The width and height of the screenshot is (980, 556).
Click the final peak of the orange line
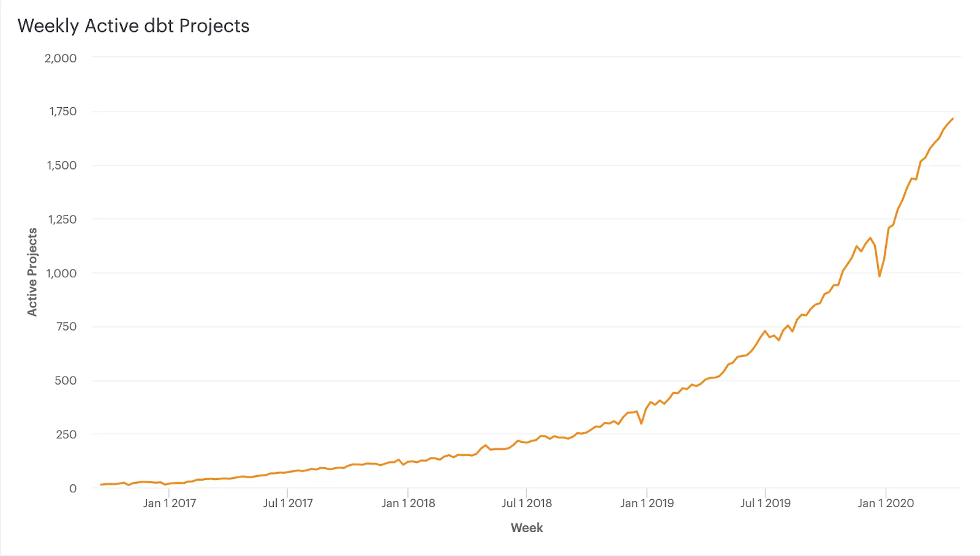coord(952,119)
